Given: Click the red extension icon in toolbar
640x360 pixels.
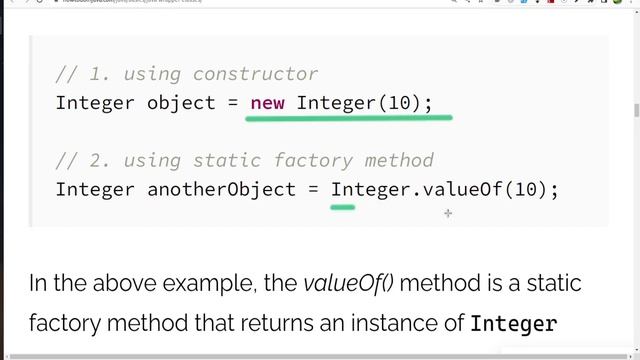Looking at the screenshot, I should click(x=551, y=1).
